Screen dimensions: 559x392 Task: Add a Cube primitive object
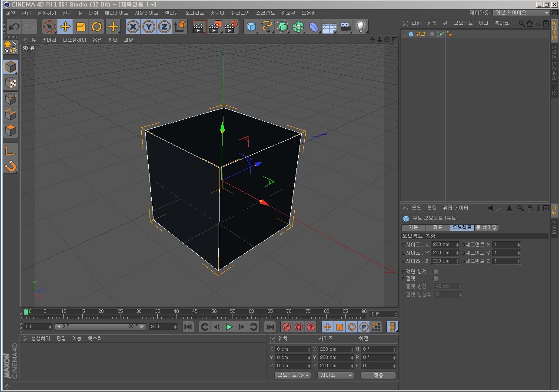click(x=251, y=27)
